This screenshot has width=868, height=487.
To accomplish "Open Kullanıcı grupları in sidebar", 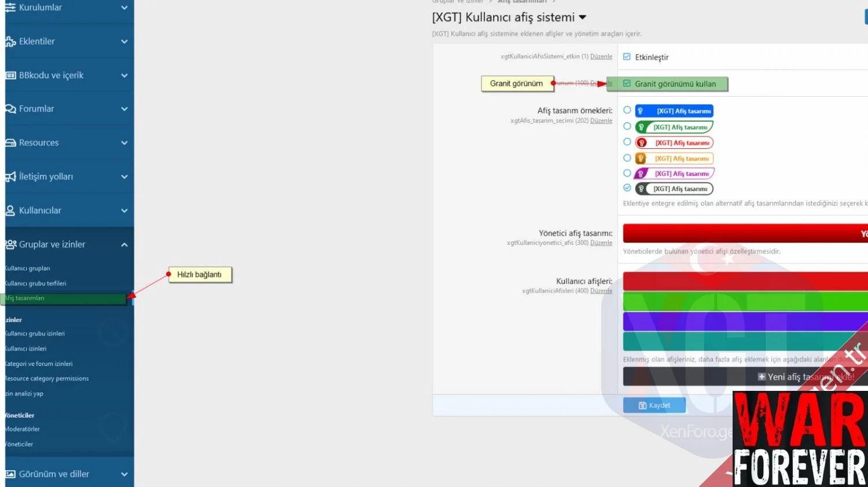I will [28, 268].
